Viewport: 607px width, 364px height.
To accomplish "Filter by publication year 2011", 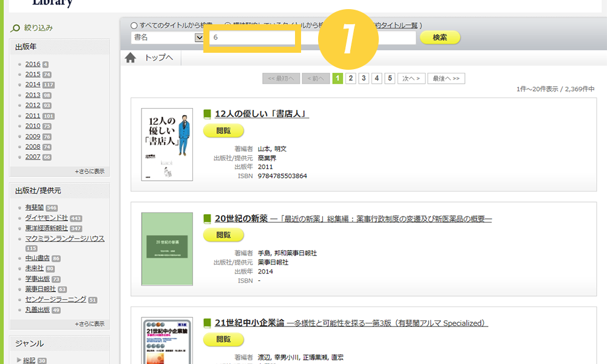I will pos(33,116).
